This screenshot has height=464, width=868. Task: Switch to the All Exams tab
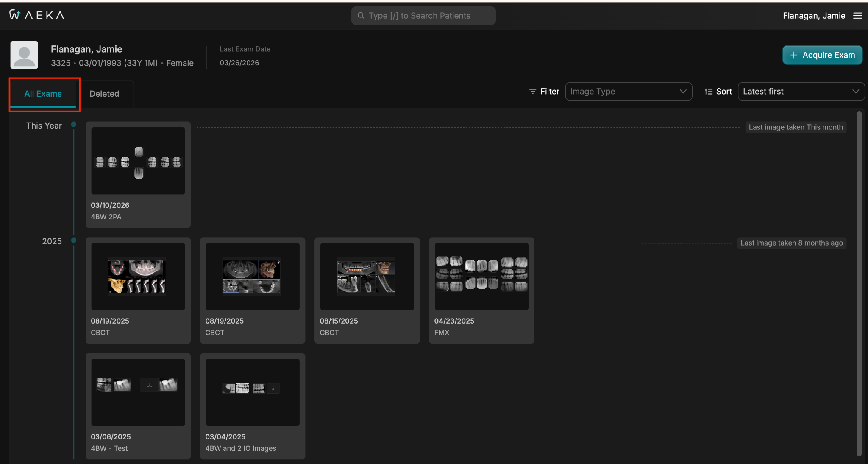[43, 94]
